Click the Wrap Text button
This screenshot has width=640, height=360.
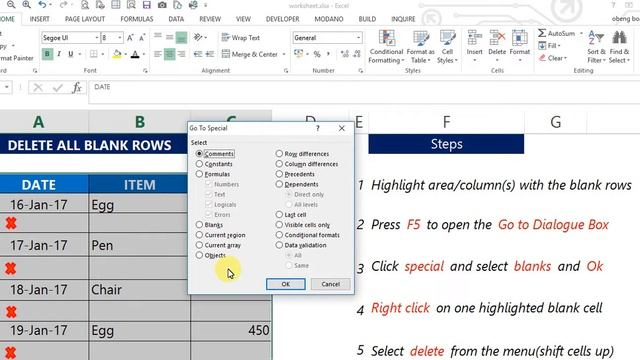coord(241,38)
